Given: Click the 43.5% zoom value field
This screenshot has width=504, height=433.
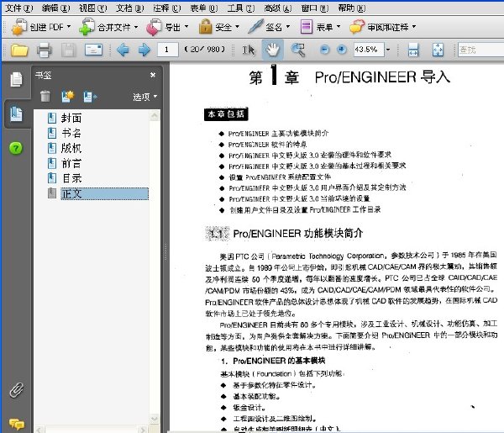Looking at the screenshot, I should 369,50.
